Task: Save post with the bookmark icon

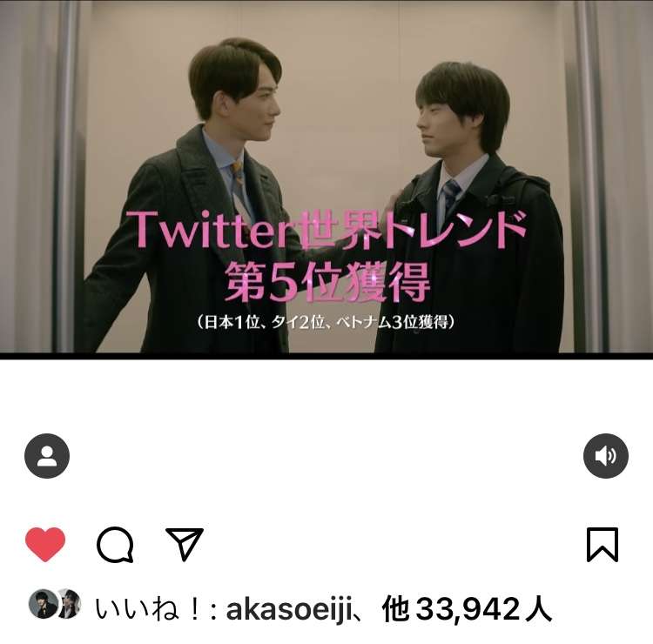Action: coord(603,545)
